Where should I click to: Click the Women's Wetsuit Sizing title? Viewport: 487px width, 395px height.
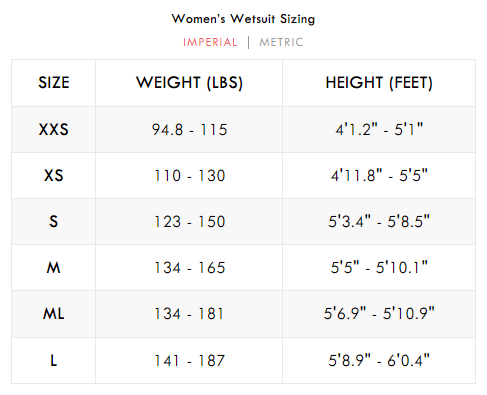click(x=243, y=19)
